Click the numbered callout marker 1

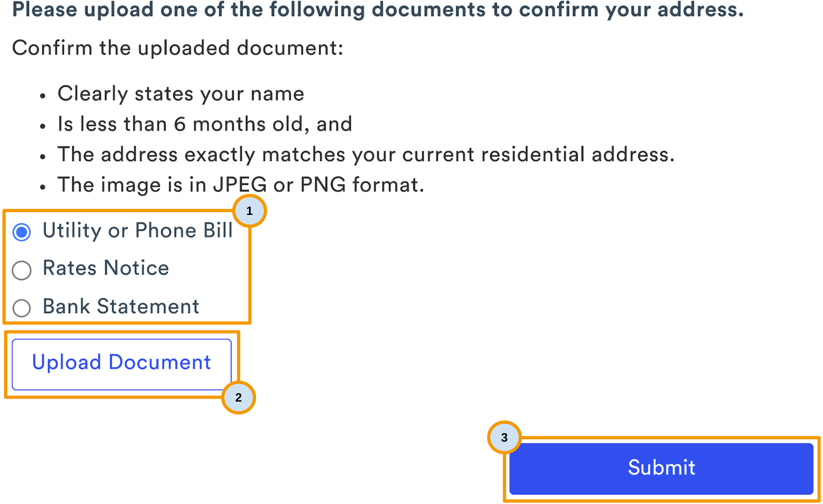[x=249, y=211]
